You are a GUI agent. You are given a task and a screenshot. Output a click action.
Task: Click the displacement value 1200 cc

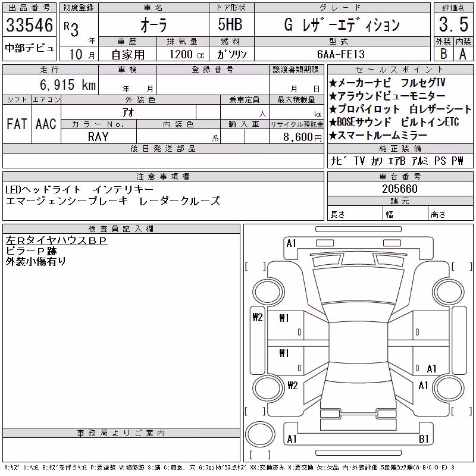(x=187, y=54)
